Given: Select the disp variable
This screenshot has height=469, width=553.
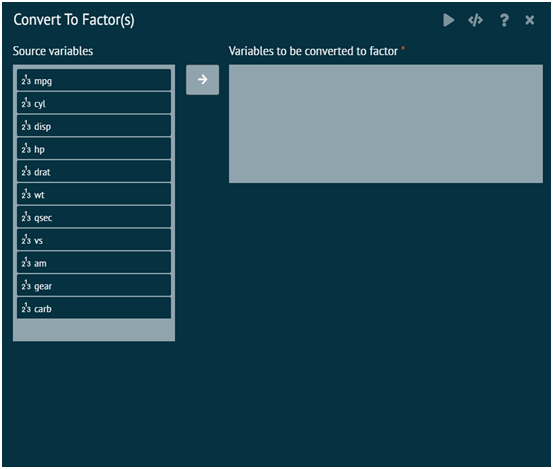Looking at the screenshot, I should tap(94, 126).
